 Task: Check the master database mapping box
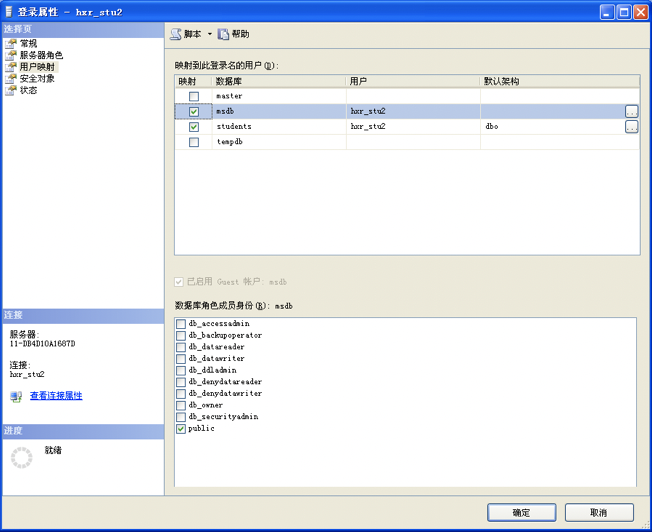[194, 97]
